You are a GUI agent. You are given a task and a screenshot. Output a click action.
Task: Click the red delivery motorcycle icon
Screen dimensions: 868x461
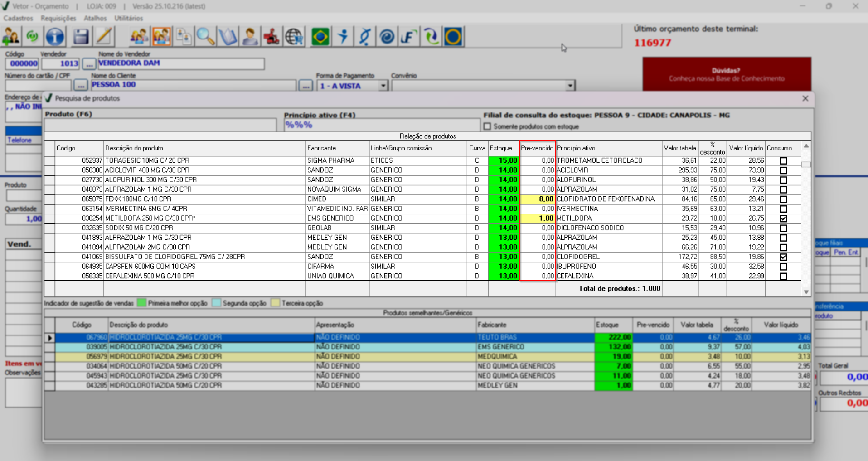click(x=272, y=37)
